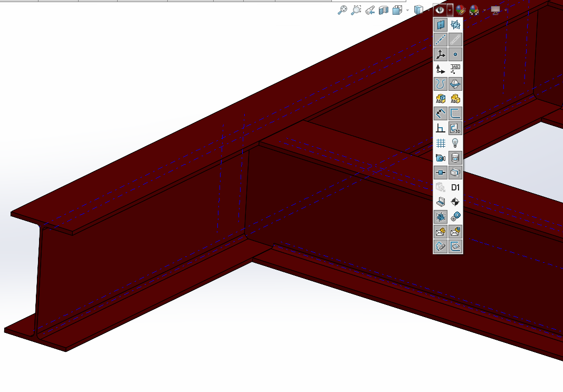The height and width of the screenshot is (392, 563).
Task: Activate the Zoom to Area tool
Action: tap(356, 10)
